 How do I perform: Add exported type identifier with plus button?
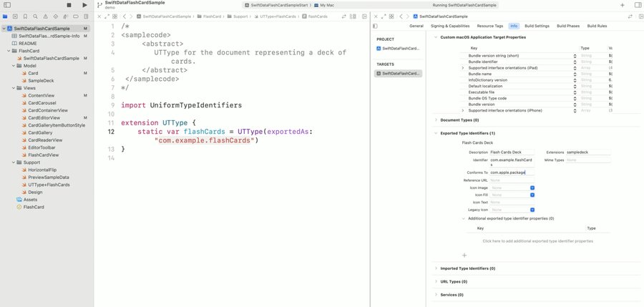pyautogui.click(x=464, y=255)
